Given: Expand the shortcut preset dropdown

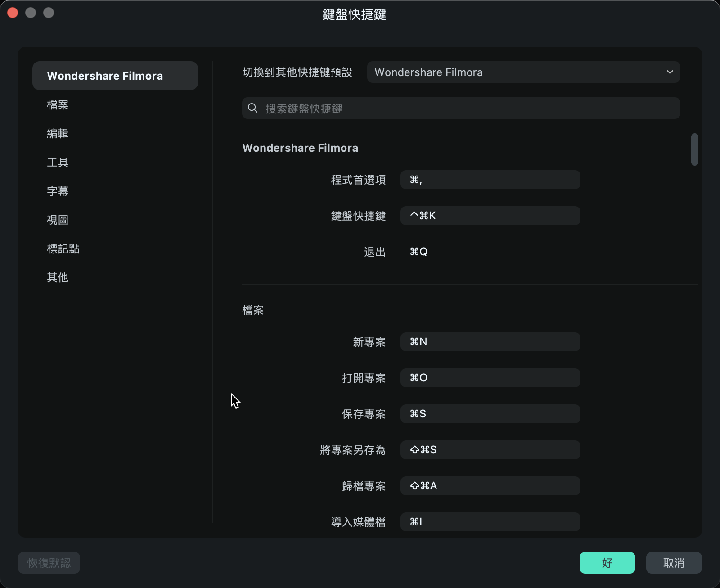Looking at the screenshot, I should coord(523,72).
